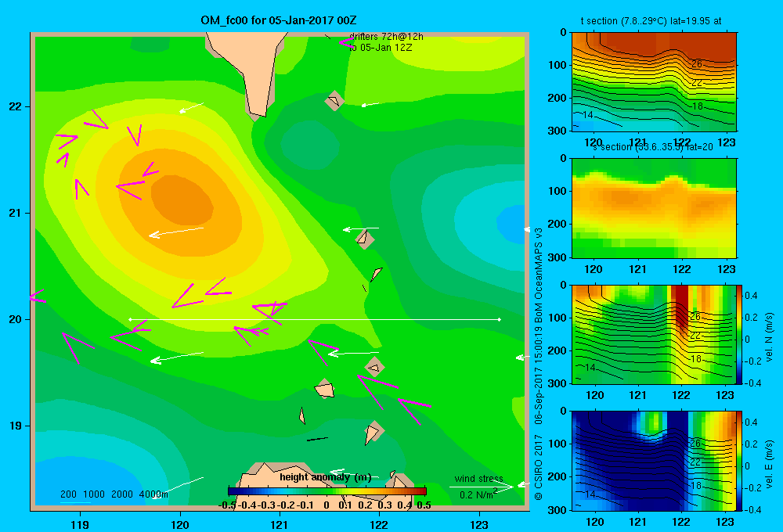Click the 26 contour label in the temperature section

coord(697,63)
